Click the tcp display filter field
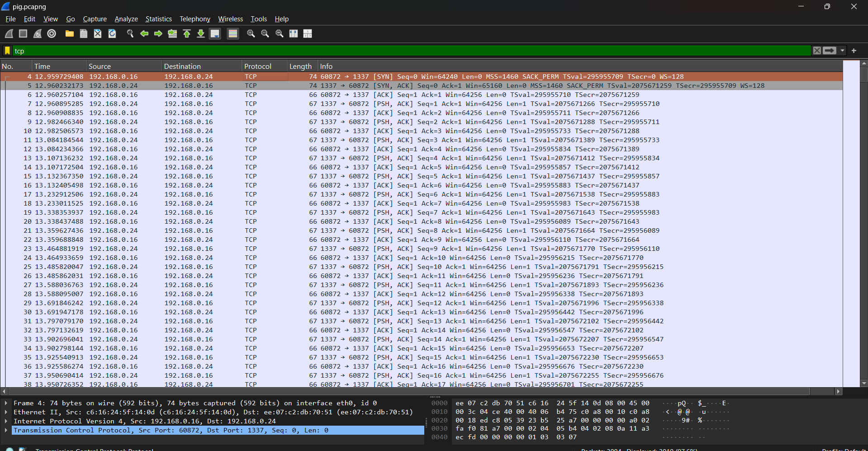Image resolution: width=868 pixels, height=451 pixels. (x=412, y=51)
